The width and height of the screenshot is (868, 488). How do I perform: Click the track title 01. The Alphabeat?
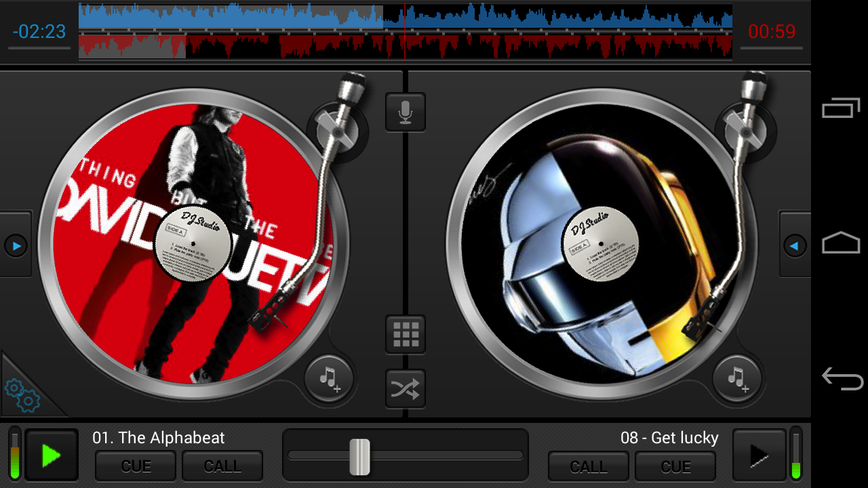pos(159,438)
